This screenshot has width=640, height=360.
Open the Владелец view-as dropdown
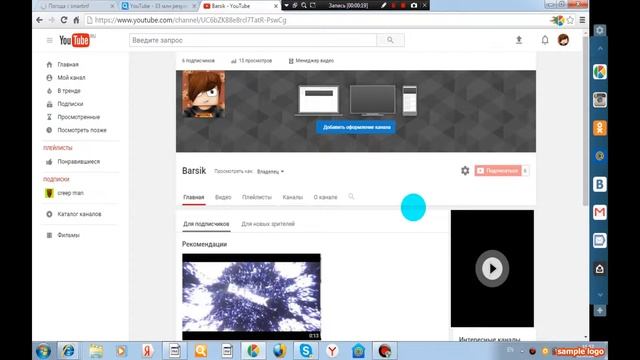pos(270,171)
